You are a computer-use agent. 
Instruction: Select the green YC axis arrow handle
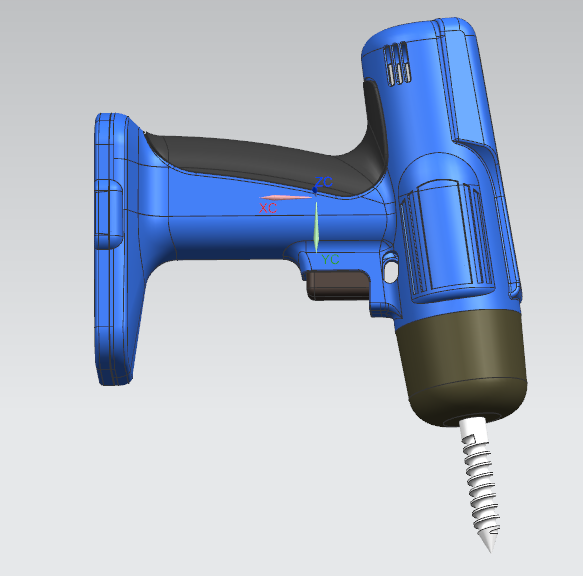pos(316,228)
